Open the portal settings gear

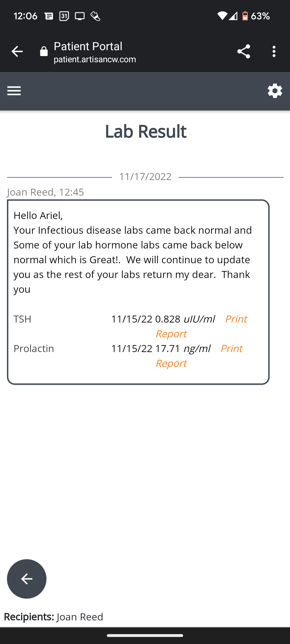pos(275,91)
